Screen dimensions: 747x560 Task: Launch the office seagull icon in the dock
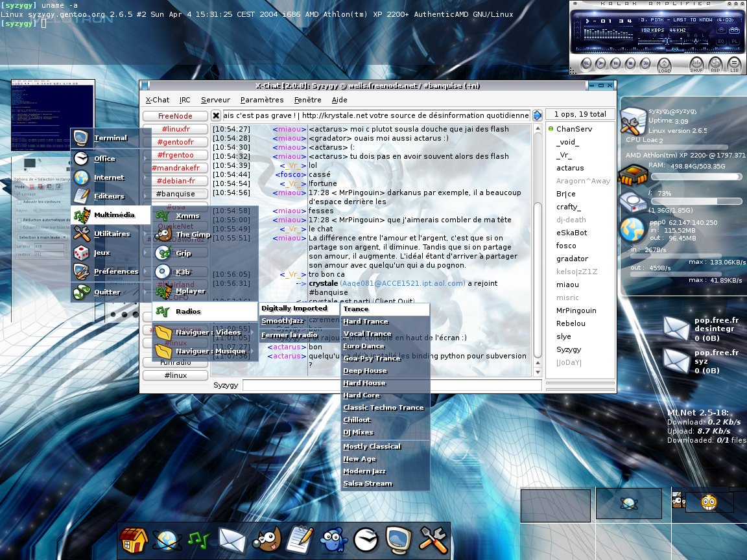(x=366, y=540)
